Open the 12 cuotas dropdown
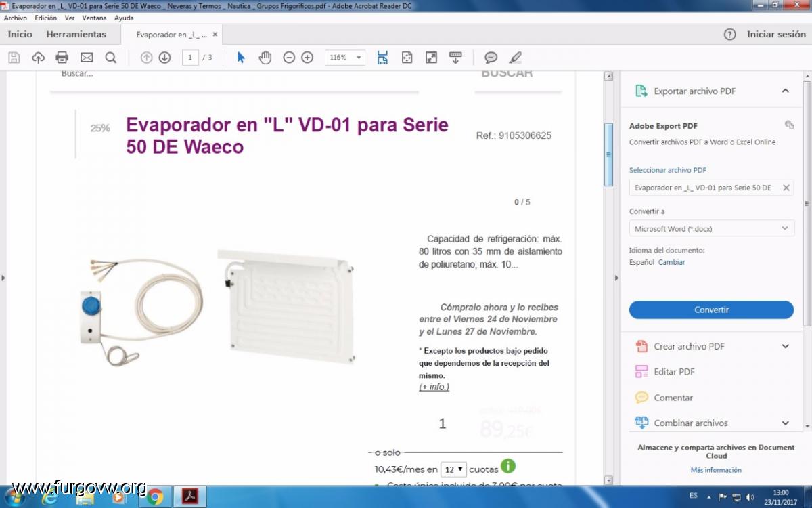This screenshot has height=508, width=812. pos(453,469)
